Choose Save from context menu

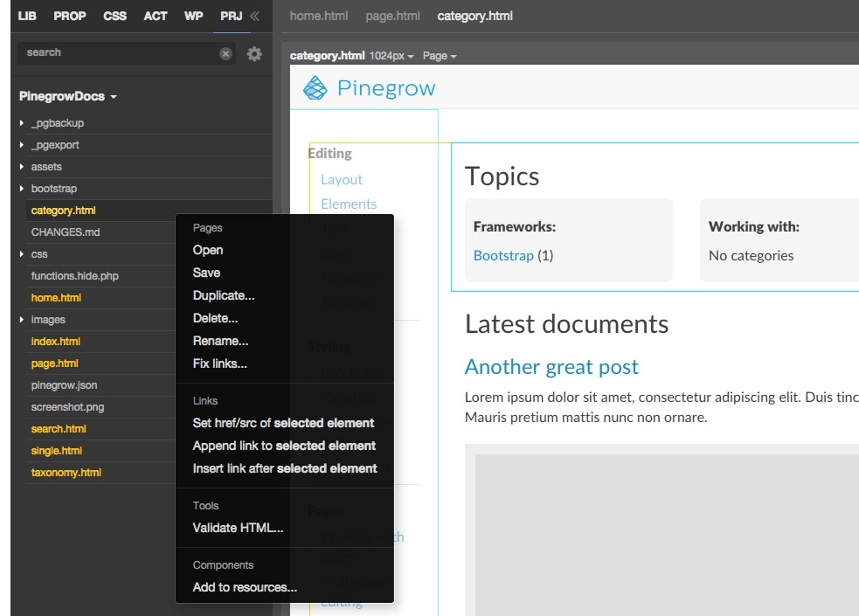[x=206, y=273]
